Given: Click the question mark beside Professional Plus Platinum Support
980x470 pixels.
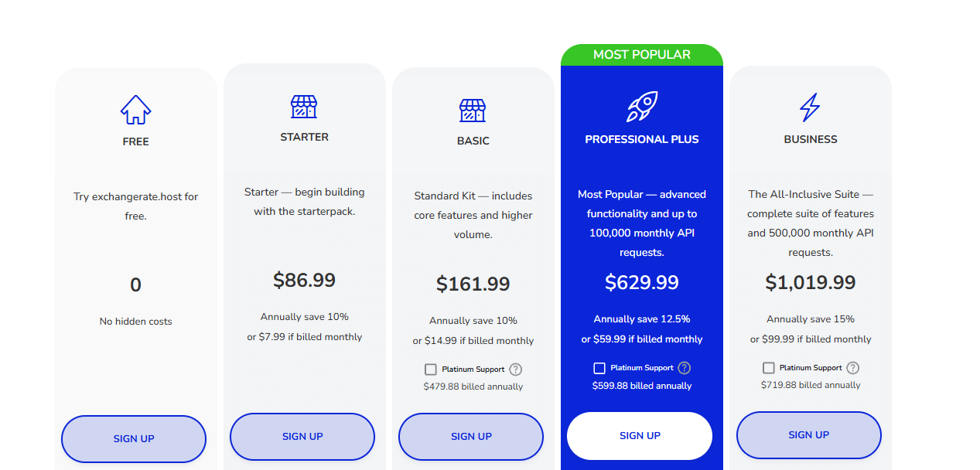Looking at the screenshot, I should [x=684, y=368].
